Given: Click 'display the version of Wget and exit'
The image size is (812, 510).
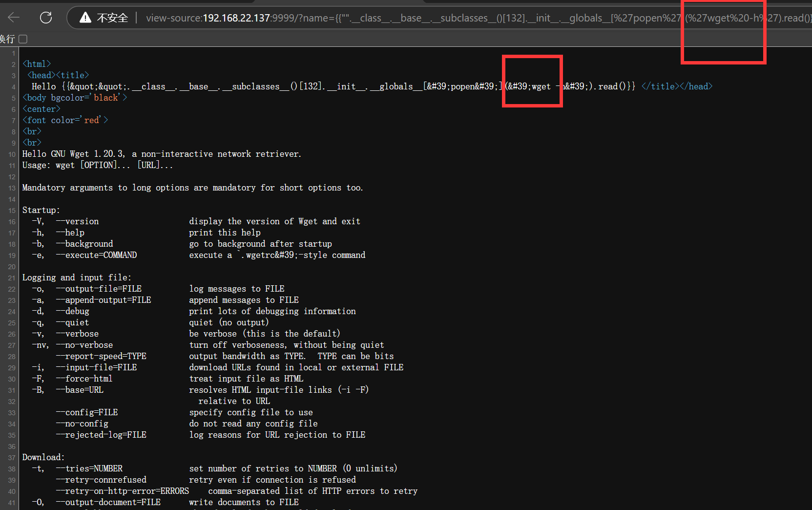Looking at the screenshot, I should click(x=275, y=221).
